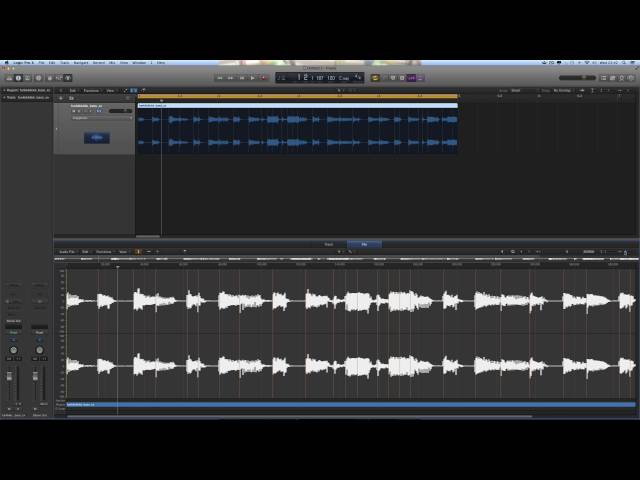The image size is (640, 480).
Task: Switch to the File tab in editor
Action: coord(364,244)
